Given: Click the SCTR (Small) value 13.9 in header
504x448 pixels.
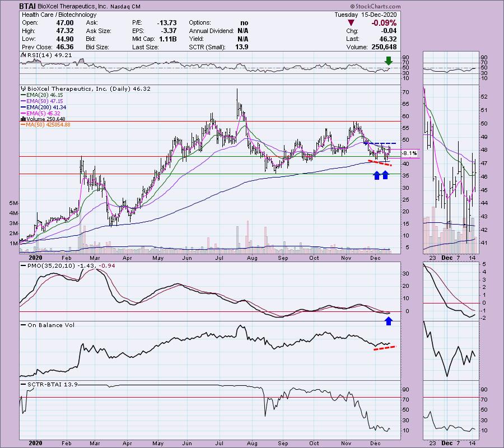Looking at the screenshot, I should (x=242, y=47).
